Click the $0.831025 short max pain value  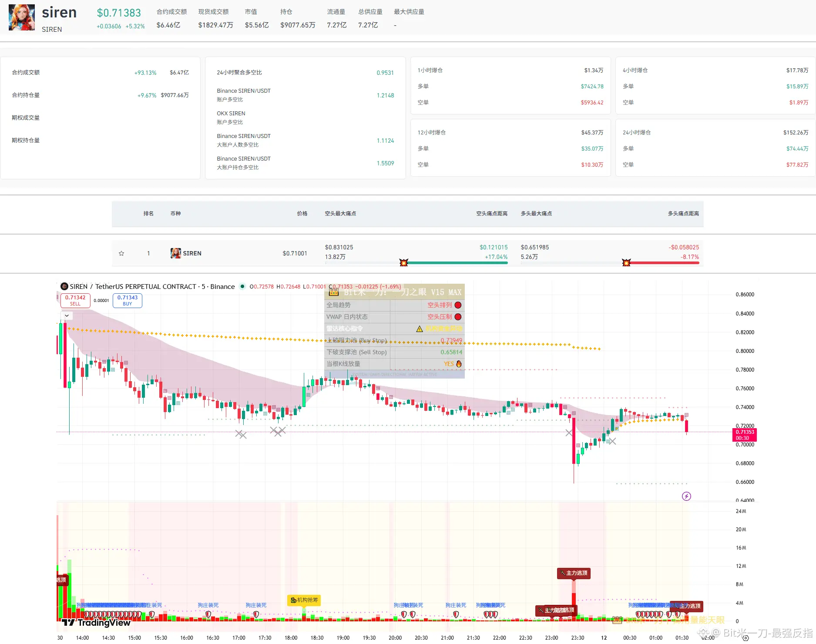(339, 247)
